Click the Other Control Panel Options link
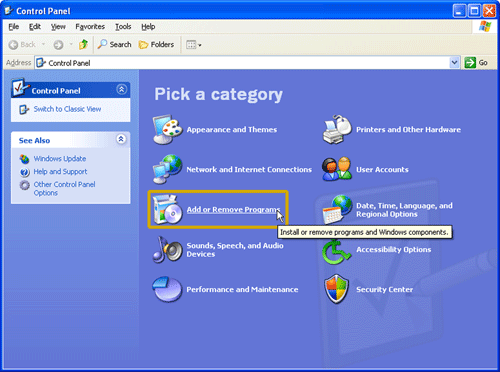This screenshot has width=500, height=372. coord(64,189)
